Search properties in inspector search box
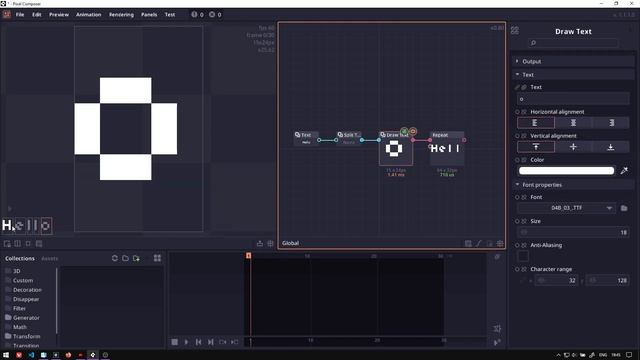 (x=573, y=43)
